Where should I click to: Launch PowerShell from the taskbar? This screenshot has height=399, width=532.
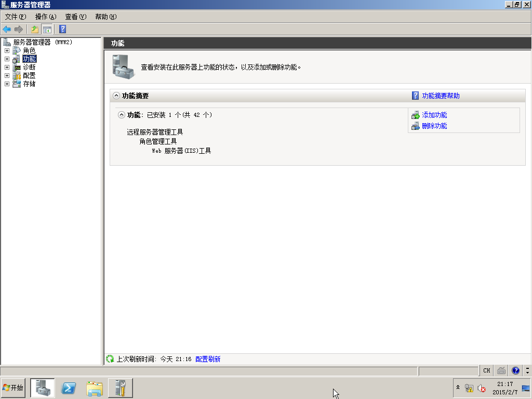[69, 388]
